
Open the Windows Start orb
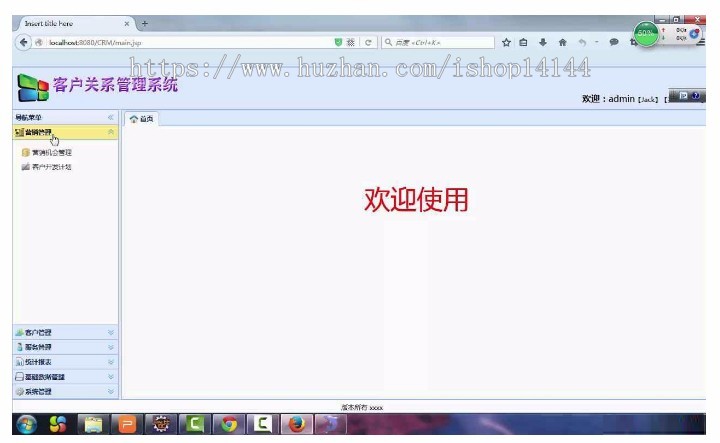click(x=27, y=424)
